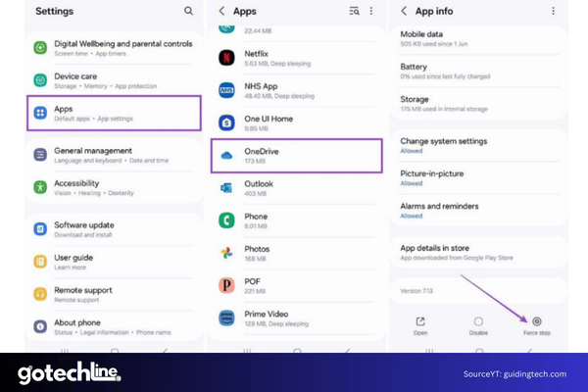
Task: Select Remote support title in Settings
Action: [83, 290]
